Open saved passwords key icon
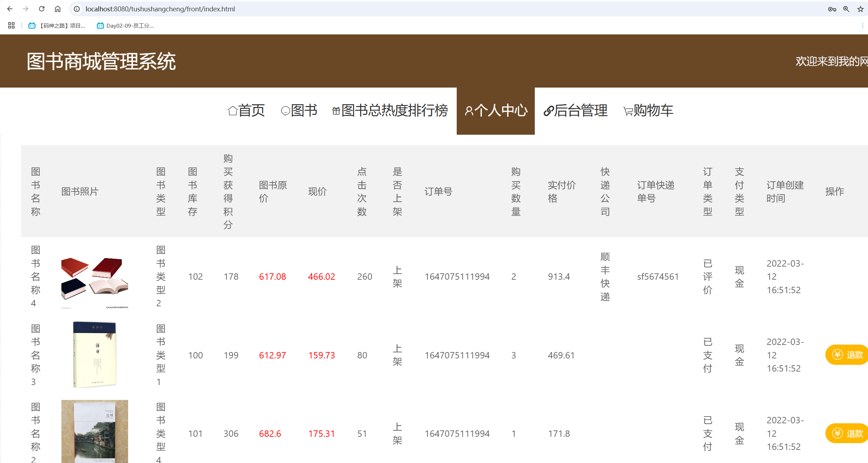868x463 pixels. (832, 9)
